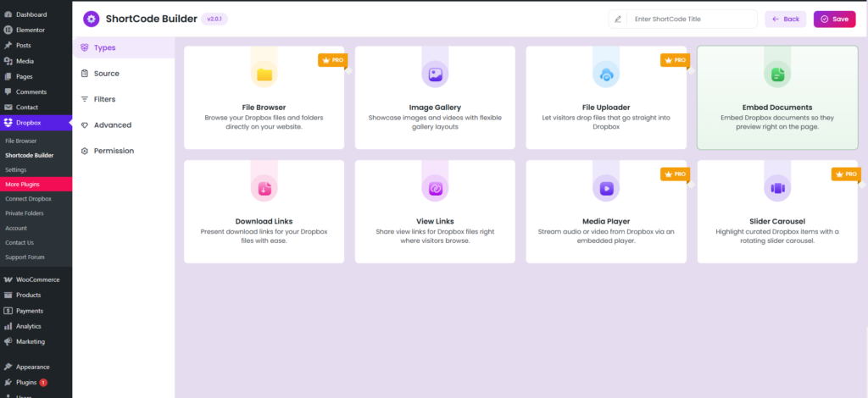Click the PRO badge on File Browser

click(332, 59)
